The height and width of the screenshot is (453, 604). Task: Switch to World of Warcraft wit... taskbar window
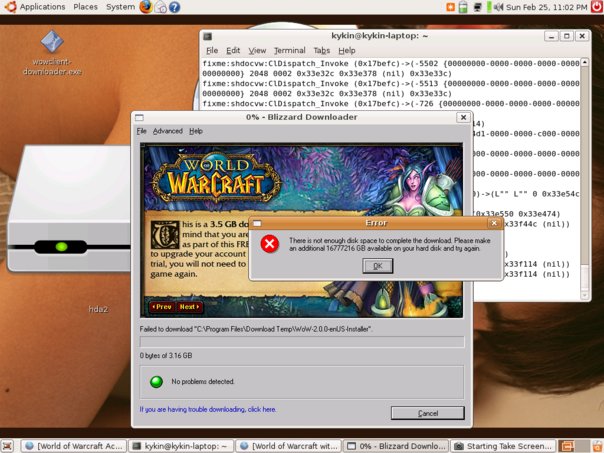[289, 446]
